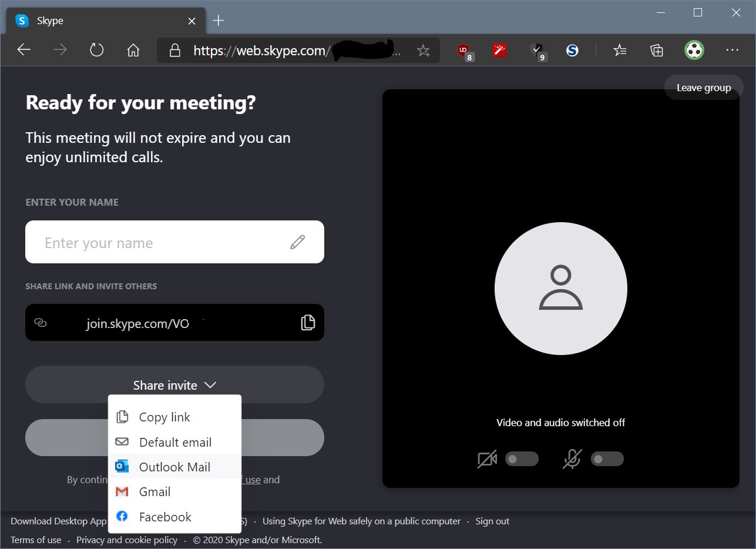Click the Download Desktop App link
756x549 pixels.
click(59, 521)
